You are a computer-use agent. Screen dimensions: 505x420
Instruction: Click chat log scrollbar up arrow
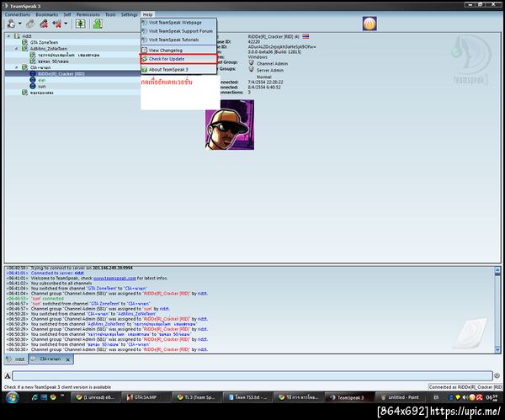tap(497, 269)
